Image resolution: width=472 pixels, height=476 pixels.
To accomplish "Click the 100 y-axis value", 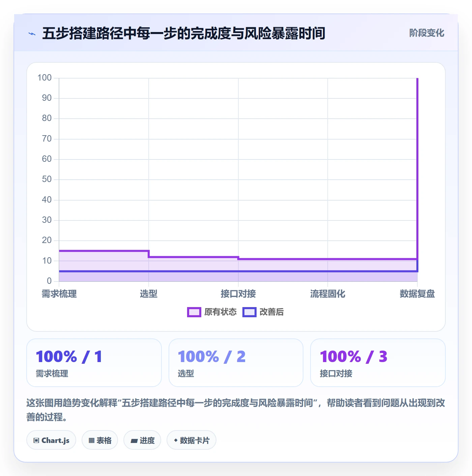I will coord(45,78).
